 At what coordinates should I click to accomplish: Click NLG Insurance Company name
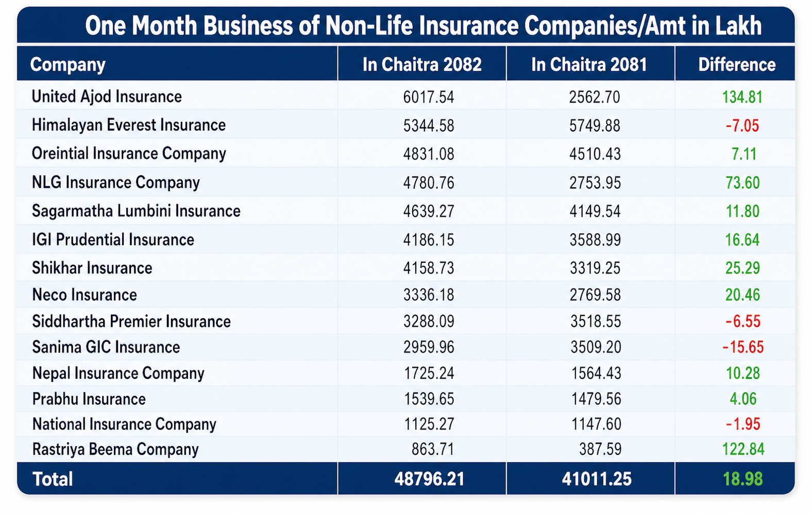115,183
